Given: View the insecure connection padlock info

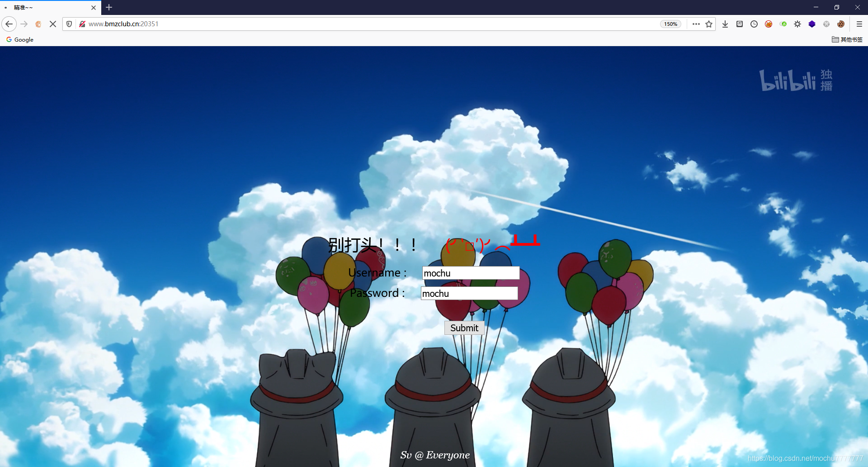Looking at the screenshot, I should click(82, 24).
